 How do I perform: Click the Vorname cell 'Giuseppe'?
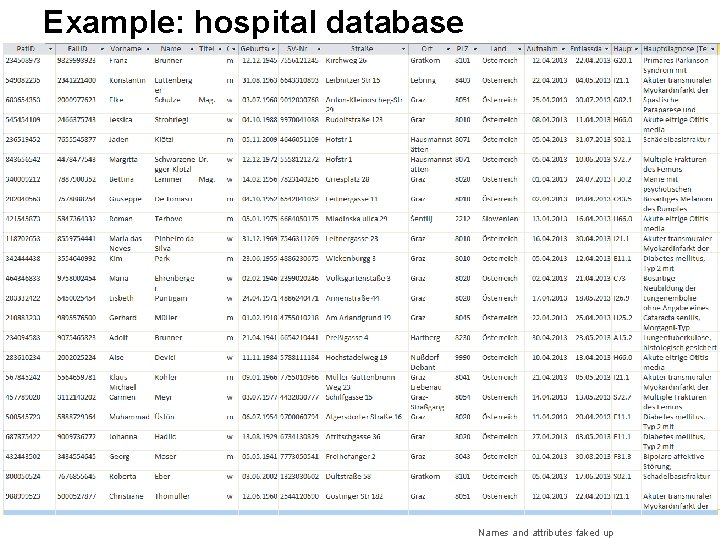(125, 199)
